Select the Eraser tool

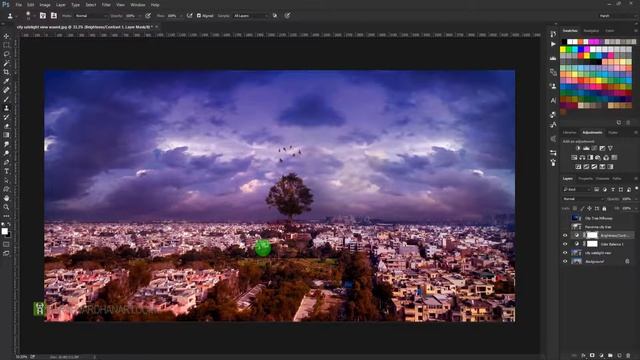coord(6,126)
